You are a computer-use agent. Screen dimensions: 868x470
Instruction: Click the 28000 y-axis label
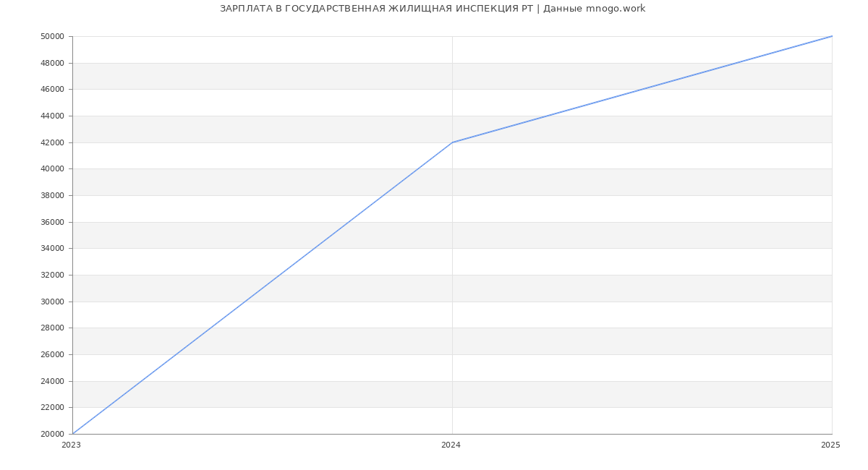pos(52,328)
